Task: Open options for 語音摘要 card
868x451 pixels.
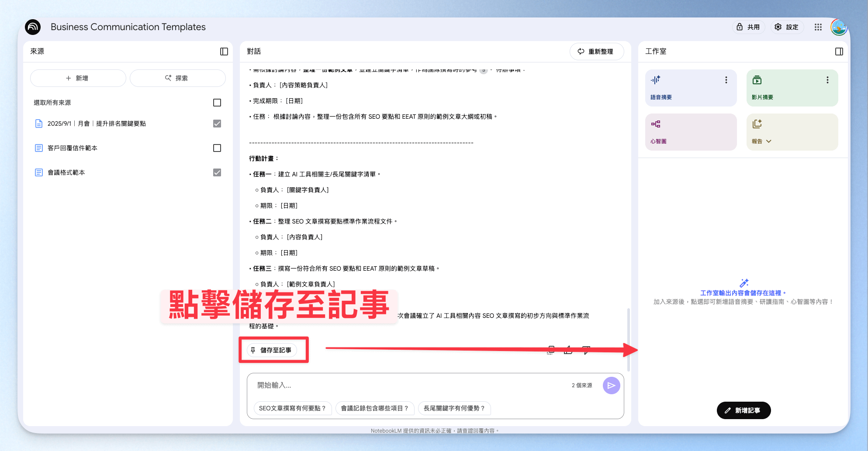Action: coord(726,80)
